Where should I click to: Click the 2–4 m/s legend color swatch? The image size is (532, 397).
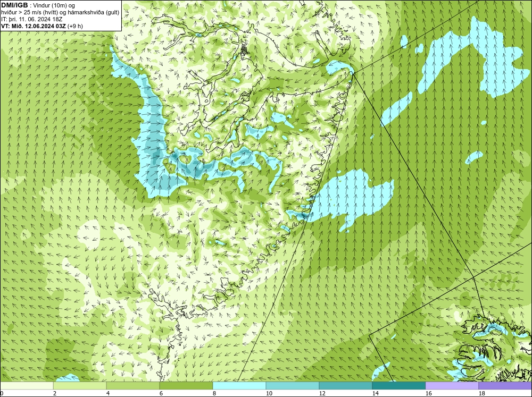click(80, 386)
